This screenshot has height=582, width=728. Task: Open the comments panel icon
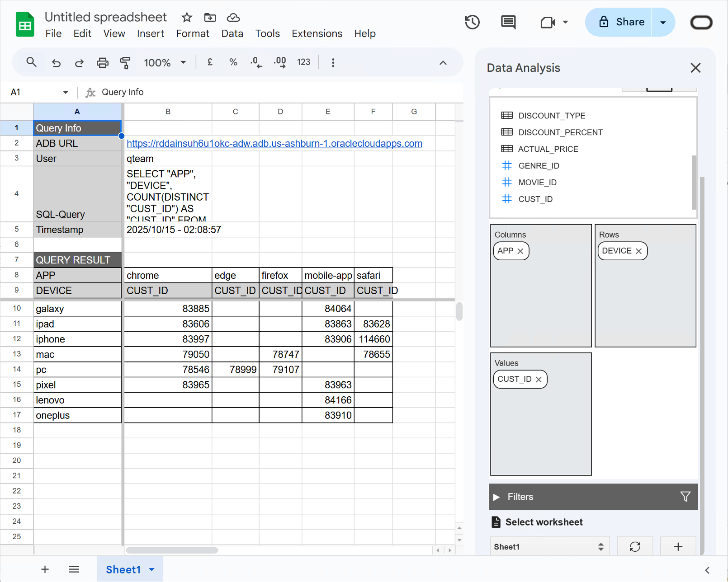(507, 22)
